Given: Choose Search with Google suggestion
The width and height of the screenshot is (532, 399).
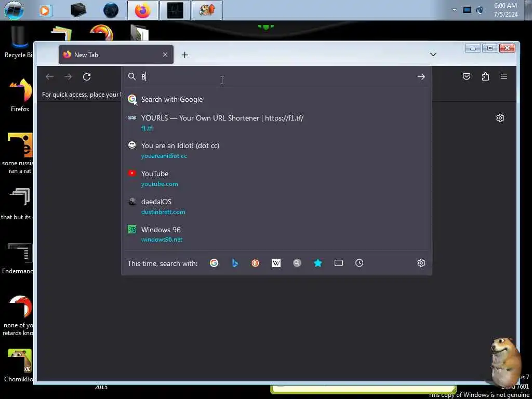Looking at the screenshot, I should pyautogui.click(x=276, y=99).
